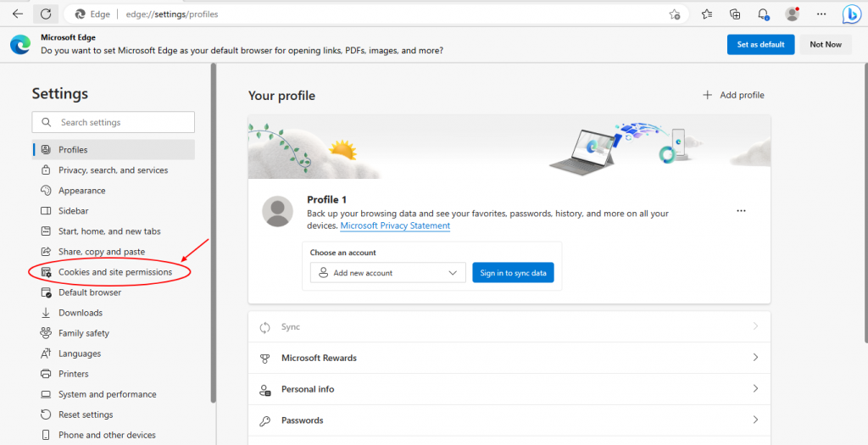Viewport: 868px width, 445px height.
Task: Open the Microsoft Privacy Statement link
Action: 395,226
